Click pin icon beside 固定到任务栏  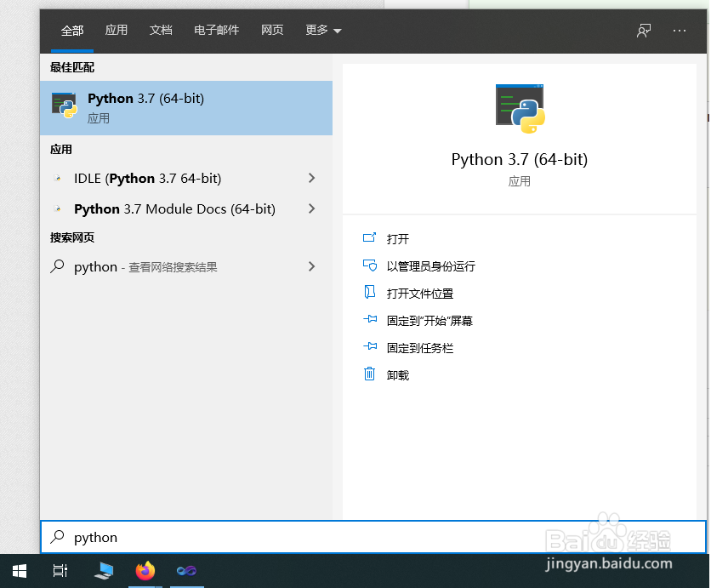click(370, 346)
